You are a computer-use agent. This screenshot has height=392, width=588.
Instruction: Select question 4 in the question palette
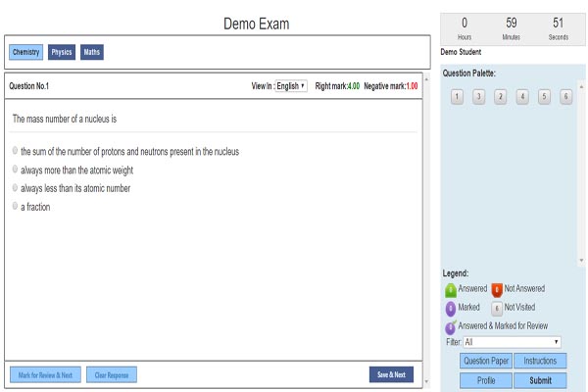coord(522,96)
